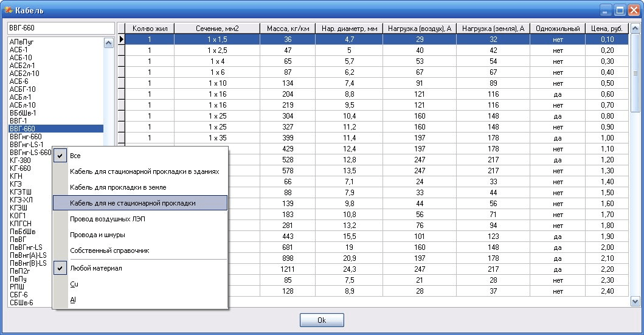Viewport: 644px width, 335px height.
Task: Click the table scrollbar thumb
Action: (635, 73)
